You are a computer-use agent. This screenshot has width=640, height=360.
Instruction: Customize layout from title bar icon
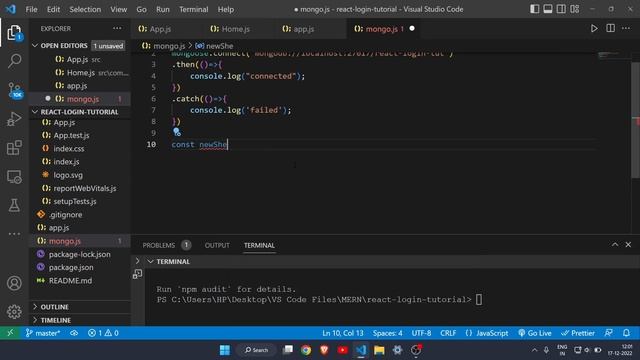pos(575,9)
